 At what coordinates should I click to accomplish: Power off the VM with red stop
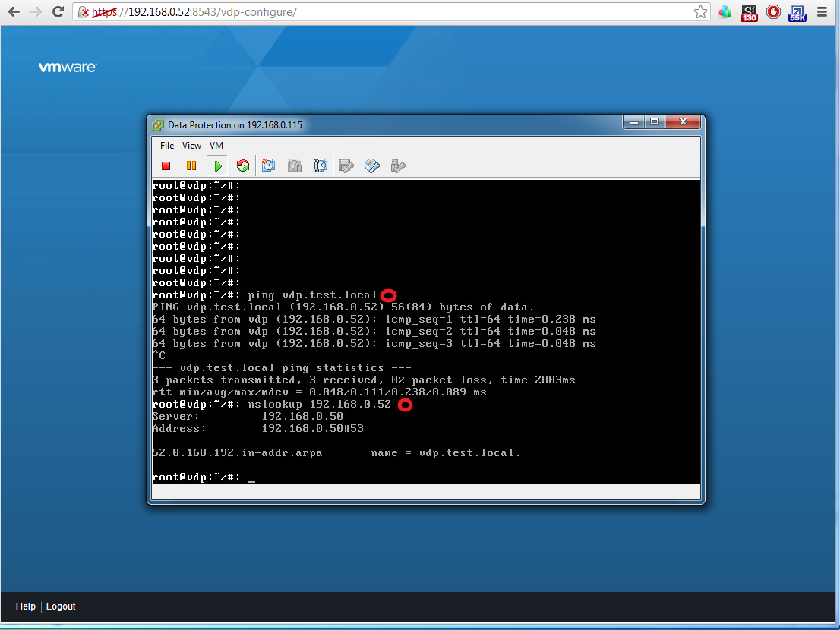point(166,166)
